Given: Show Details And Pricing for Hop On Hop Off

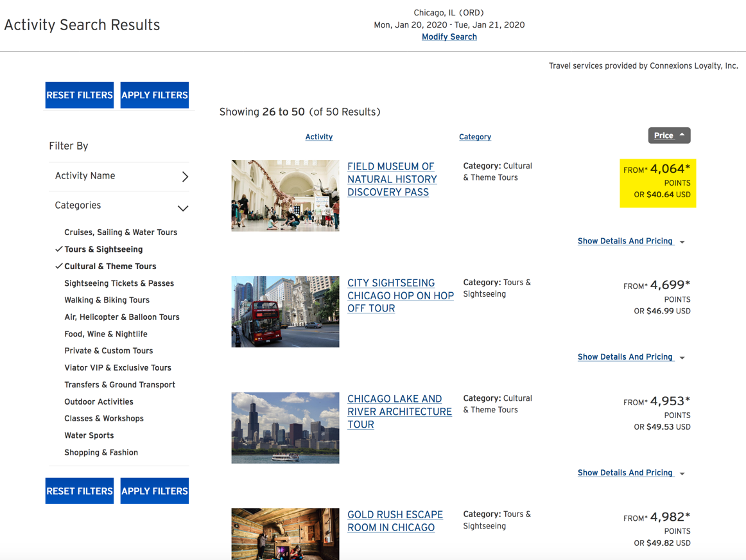Looking at the screenshot, I should coord(625,357).
